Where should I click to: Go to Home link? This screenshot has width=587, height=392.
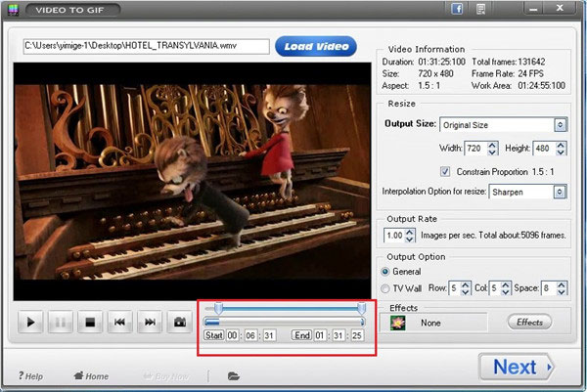(x=91, y=376)
